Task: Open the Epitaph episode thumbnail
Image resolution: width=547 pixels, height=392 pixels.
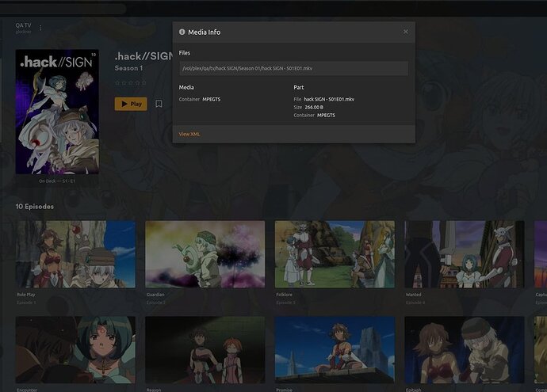Action: 465,350
